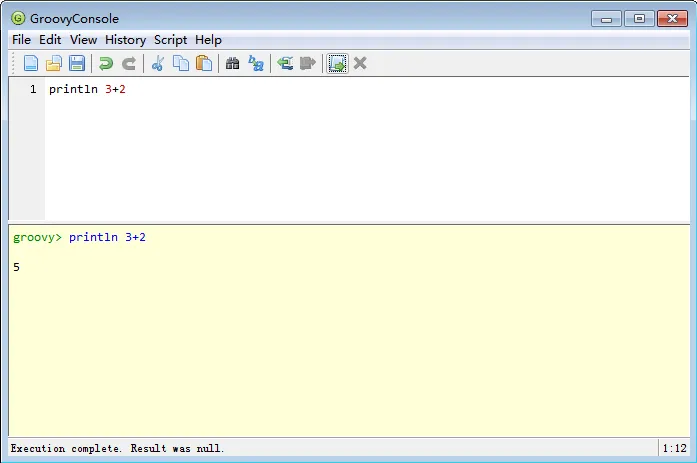The width and height of the screenshot is (697, 463).
Task: Click the Interrupt X toolbar icon
Action: [360, 64]
